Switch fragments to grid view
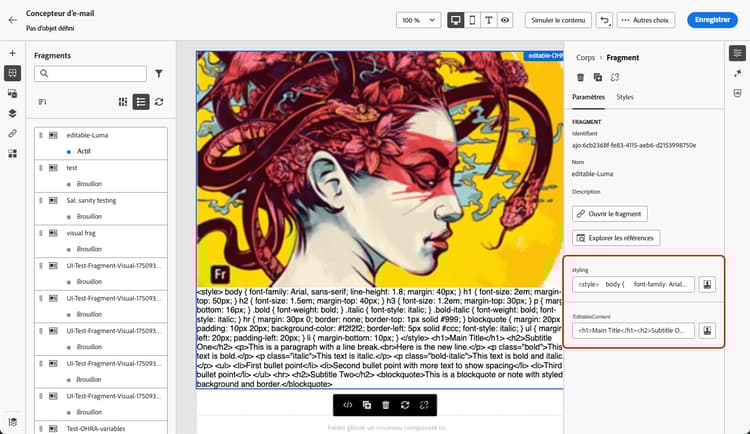 pyautogui.click(x=123, y=102)
